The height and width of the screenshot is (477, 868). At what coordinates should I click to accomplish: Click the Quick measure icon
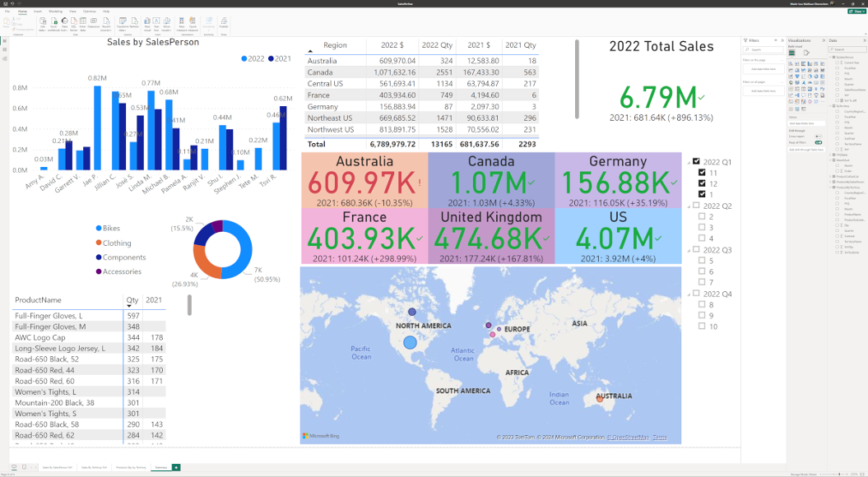[193, 25]
